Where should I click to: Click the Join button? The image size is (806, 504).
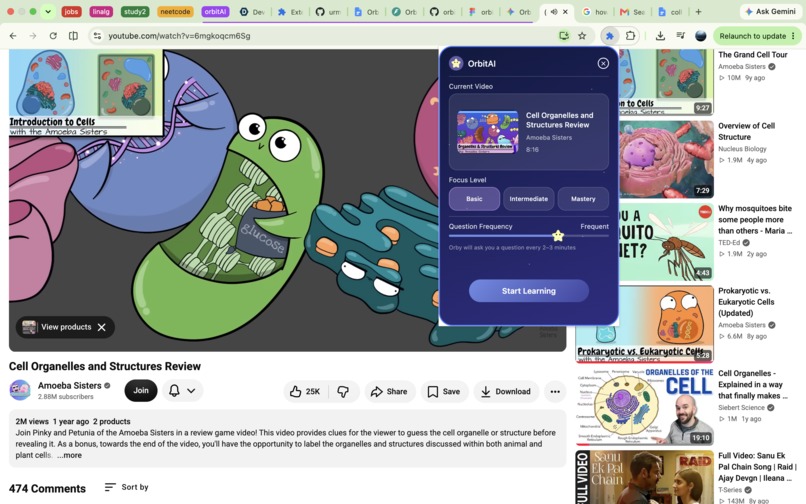(141, 390)
